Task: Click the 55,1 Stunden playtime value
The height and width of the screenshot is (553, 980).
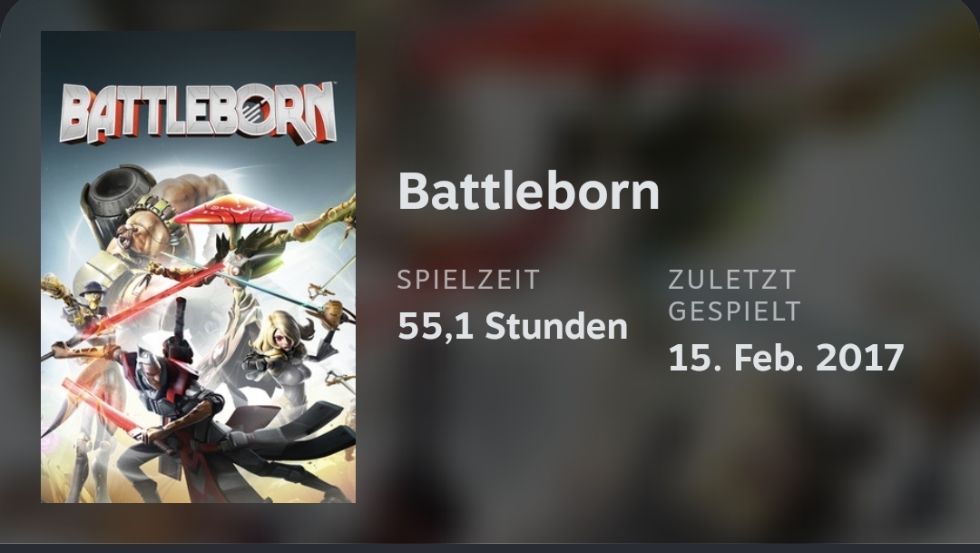Action: click(x=513, y=326)
